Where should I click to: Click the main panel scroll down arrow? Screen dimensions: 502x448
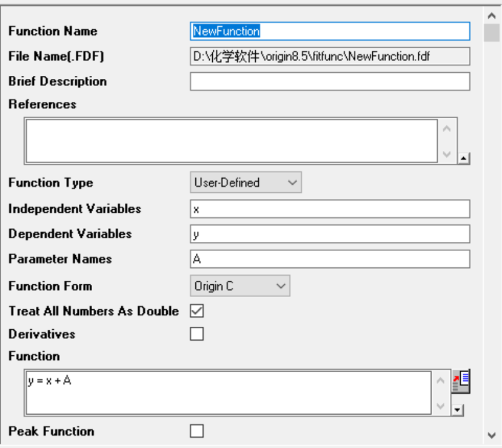coord(492,435)
